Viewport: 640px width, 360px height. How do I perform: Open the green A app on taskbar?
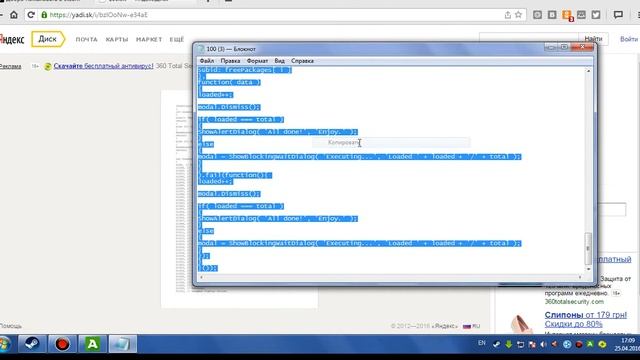pyautogui.click(x=92, y=344)
